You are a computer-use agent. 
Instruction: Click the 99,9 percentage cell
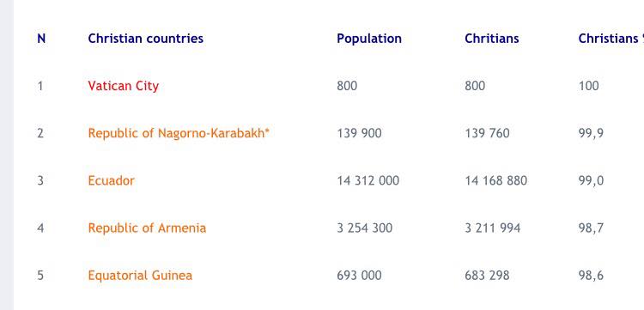tap(591, 133)
